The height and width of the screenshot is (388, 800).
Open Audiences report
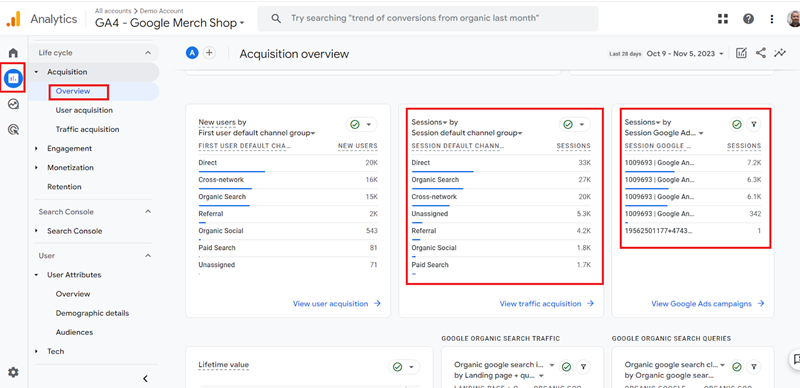pos(74,332)
